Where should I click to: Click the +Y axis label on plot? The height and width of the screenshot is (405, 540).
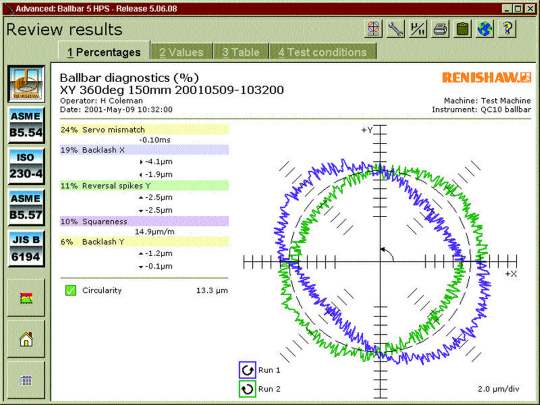pos(367,130)
